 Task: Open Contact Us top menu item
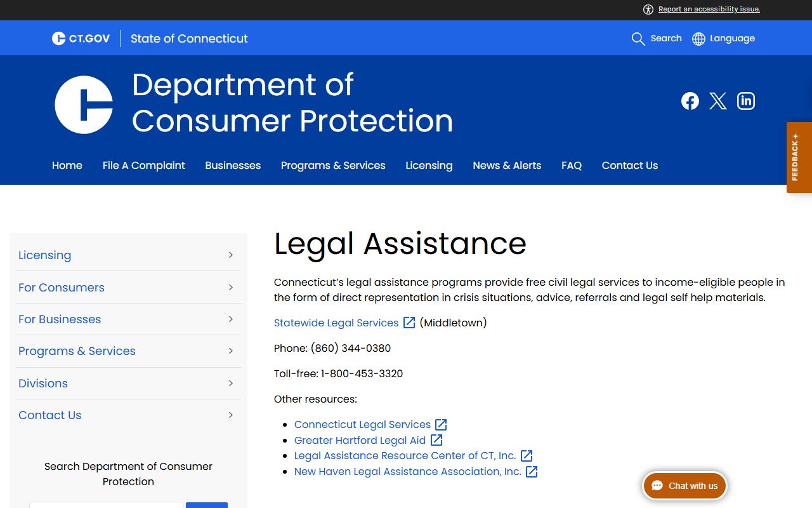coord(630,165)
